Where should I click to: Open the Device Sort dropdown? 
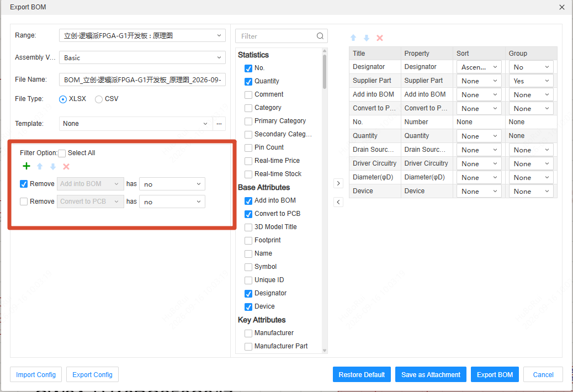[x=479, y=191]
